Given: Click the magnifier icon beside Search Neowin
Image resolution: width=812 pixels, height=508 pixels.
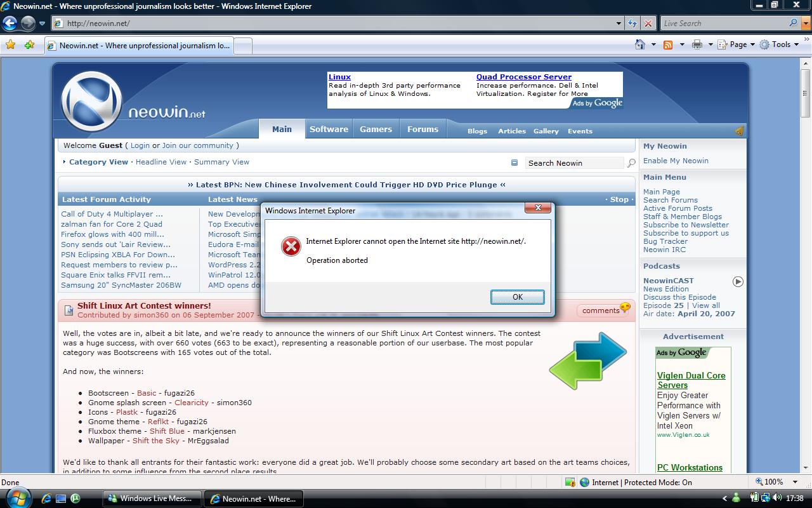Looking at the screenshot, I should pos(631,163).
